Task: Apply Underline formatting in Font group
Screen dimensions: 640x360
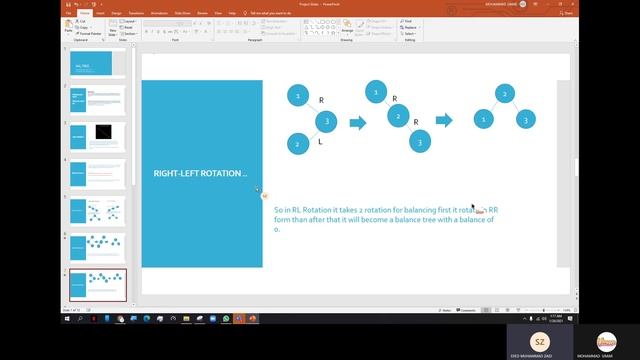Action: (x=158, y=32)
